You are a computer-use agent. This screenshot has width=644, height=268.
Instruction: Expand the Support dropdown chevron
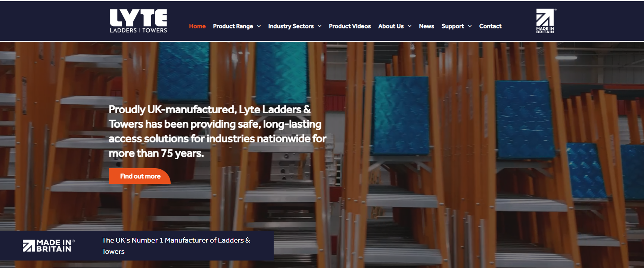[x=470, y=26]
